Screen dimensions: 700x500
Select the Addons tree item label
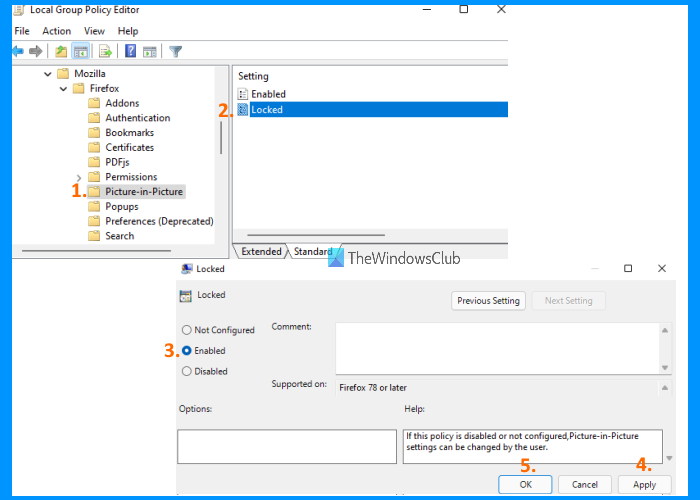pos(122,103)
